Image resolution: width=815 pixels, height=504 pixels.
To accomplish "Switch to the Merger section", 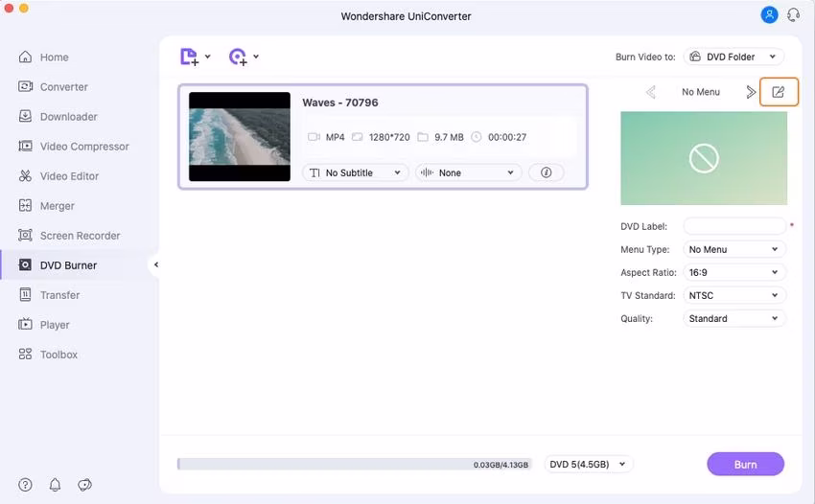I will (x=46, y=206).
